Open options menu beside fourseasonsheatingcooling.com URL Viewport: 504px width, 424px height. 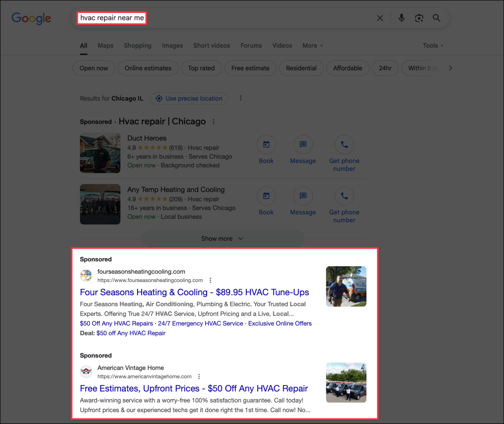pos(211,280)
